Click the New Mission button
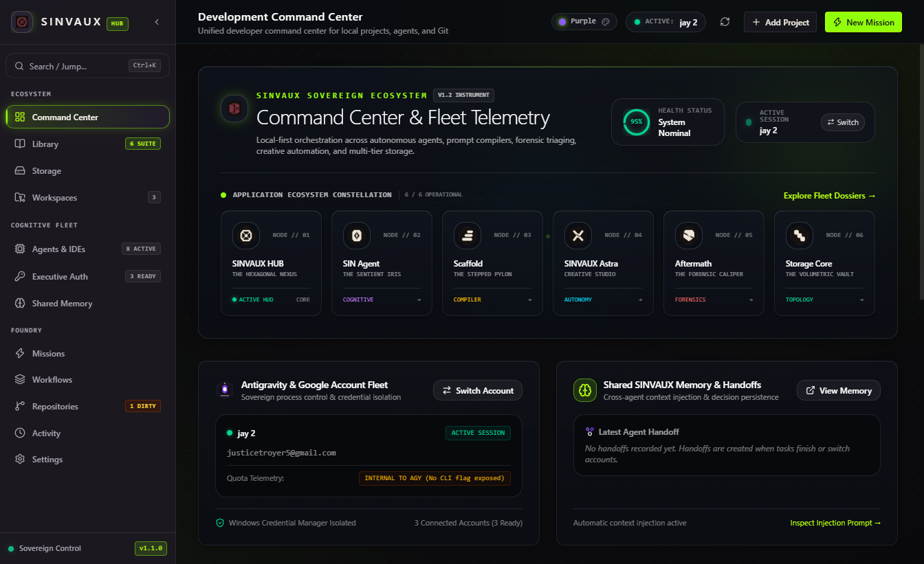This screenshot has width=924, height=564. 863,22
